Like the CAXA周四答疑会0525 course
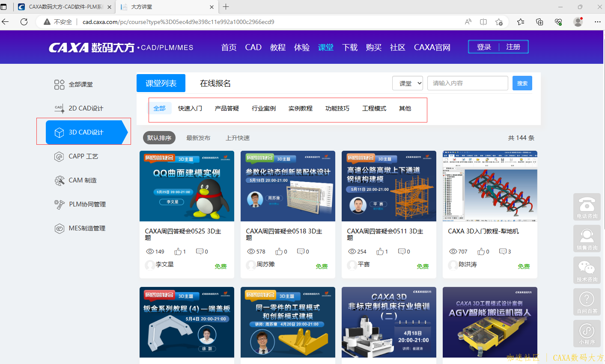This screenshot has height=364, width=605. pos(178,251)
